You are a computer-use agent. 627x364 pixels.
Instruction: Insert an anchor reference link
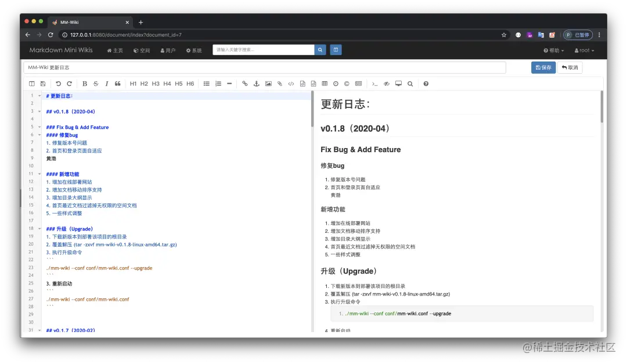pyautogui.click(x=257, y=84)
